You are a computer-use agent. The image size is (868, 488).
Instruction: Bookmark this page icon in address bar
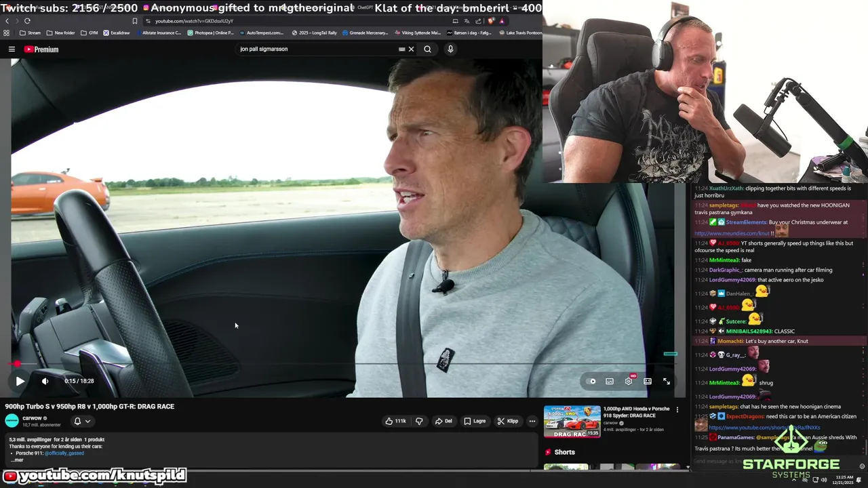point(135,21)
